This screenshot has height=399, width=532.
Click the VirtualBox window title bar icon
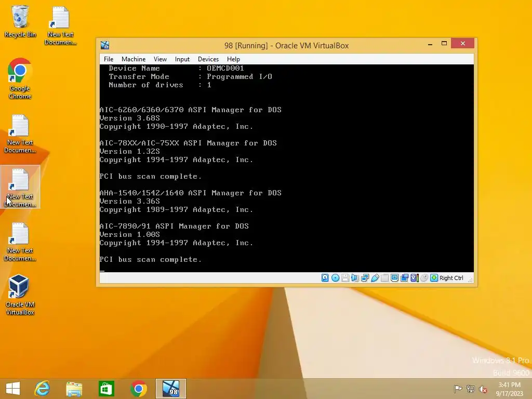[x=105, y=45]
